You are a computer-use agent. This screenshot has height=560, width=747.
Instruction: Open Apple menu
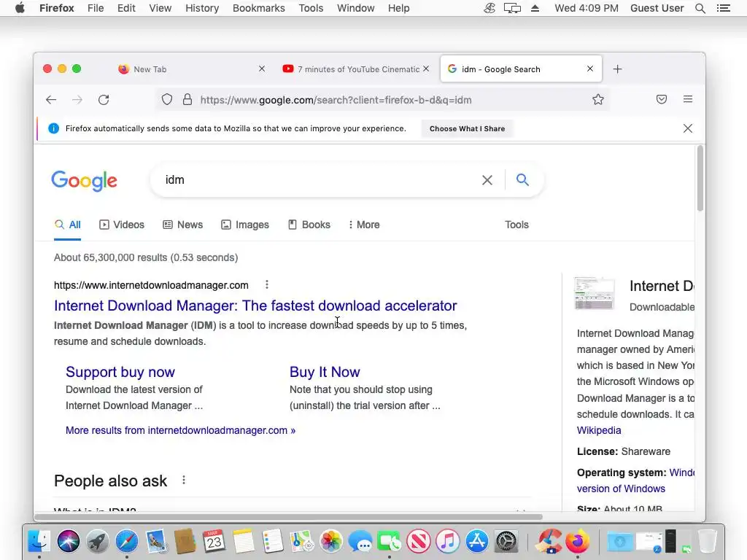click(20, 7)
